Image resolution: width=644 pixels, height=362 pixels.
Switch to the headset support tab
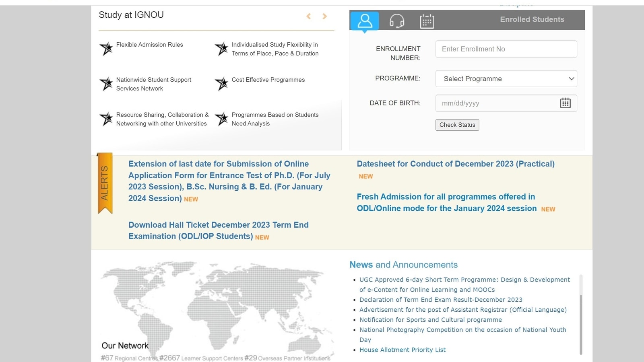pos(397,21)
